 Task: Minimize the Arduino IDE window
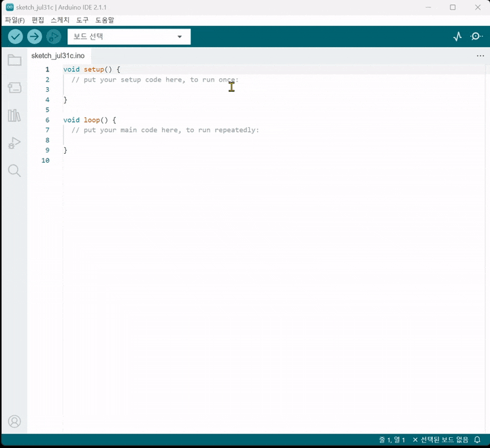click(x=429, y=7)
